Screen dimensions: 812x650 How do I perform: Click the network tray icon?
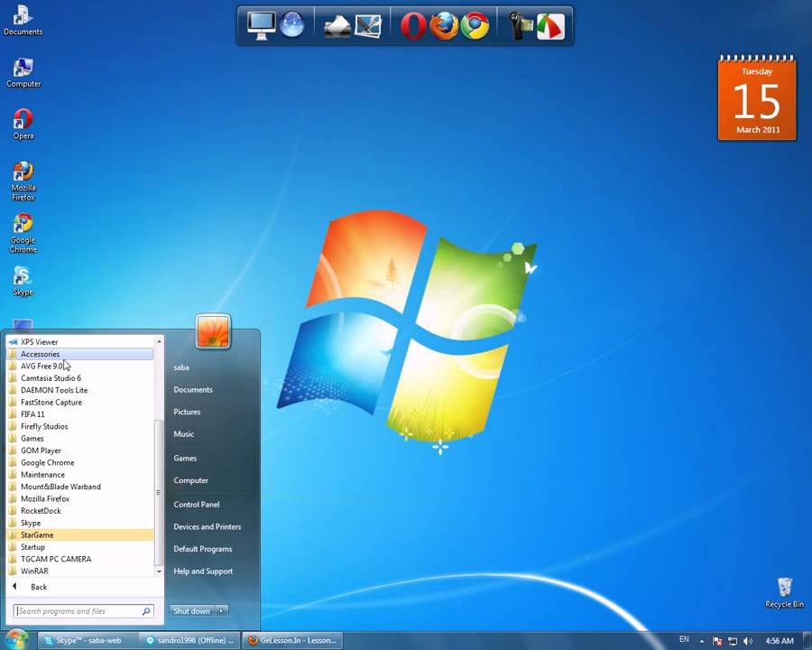(x=733, y=641)
